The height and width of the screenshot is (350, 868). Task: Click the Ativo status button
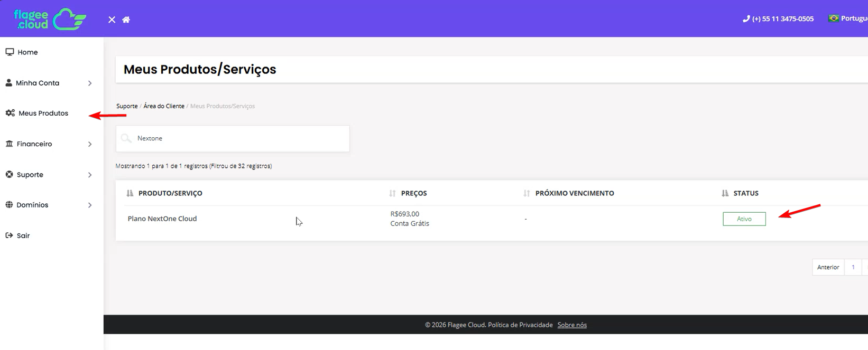click(744, 219)
